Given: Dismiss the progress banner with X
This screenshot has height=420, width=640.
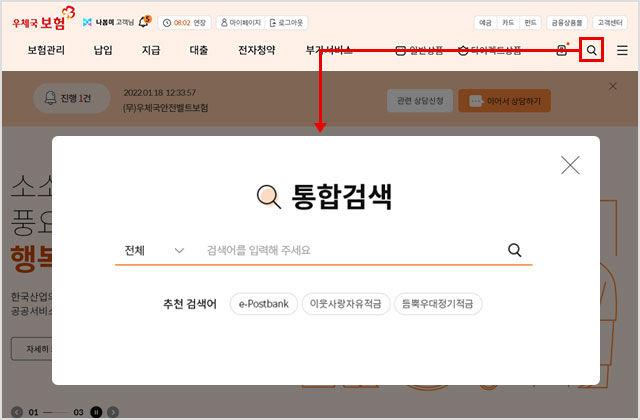Looking at the screenshot, I should (x=613, y=86).
